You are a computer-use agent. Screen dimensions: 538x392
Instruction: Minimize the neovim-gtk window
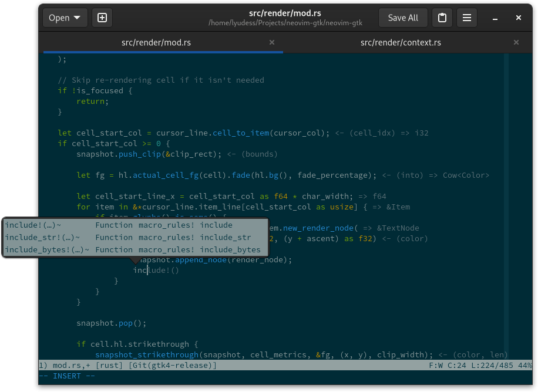495,18
